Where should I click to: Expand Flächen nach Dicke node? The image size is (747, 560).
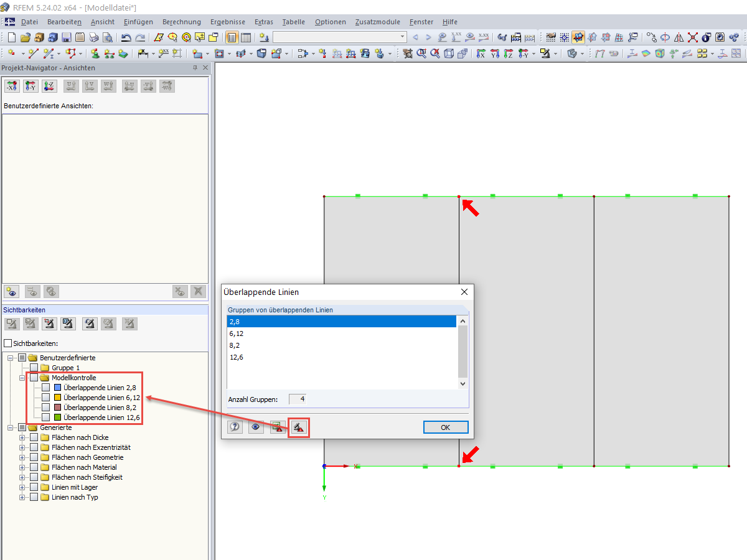[x=22, y=437]
